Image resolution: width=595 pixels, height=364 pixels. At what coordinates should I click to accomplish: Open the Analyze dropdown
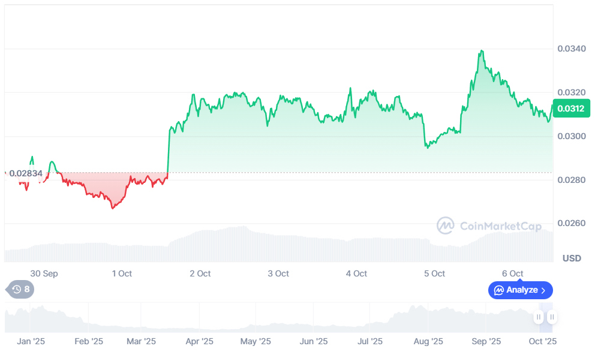520,290
